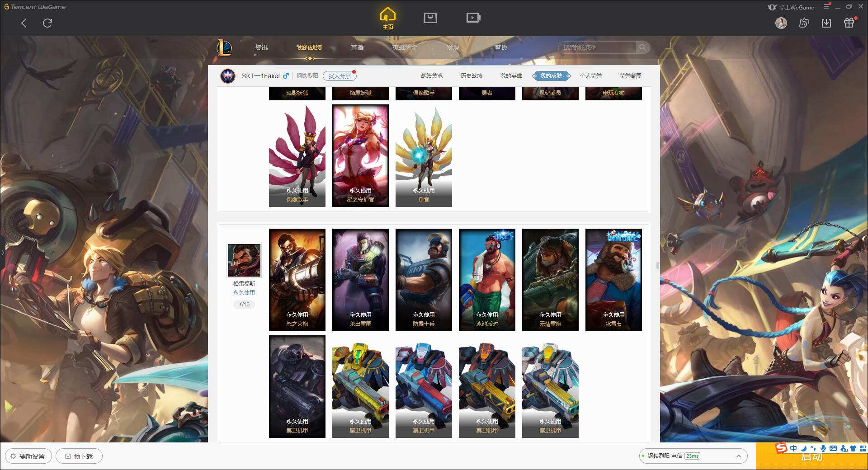Screen dimensions: 868x470
Task: Select the 防暴士兵 Graves skin
Action: point(424,280)
